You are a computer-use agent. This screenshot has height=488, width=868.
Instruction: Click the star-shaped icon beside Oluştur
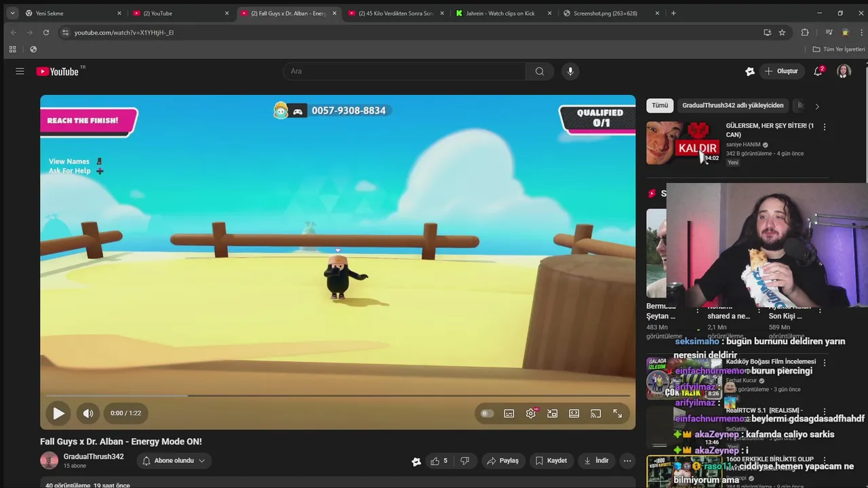point(750,71)
